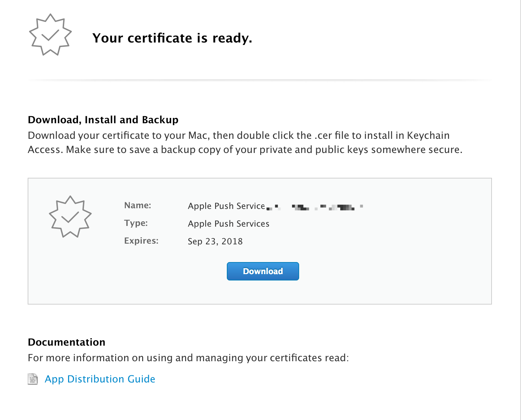The width and height of the screenshot is (521, 420).
Task: Open the App Distribution Guide link
Action: (100, 379)
